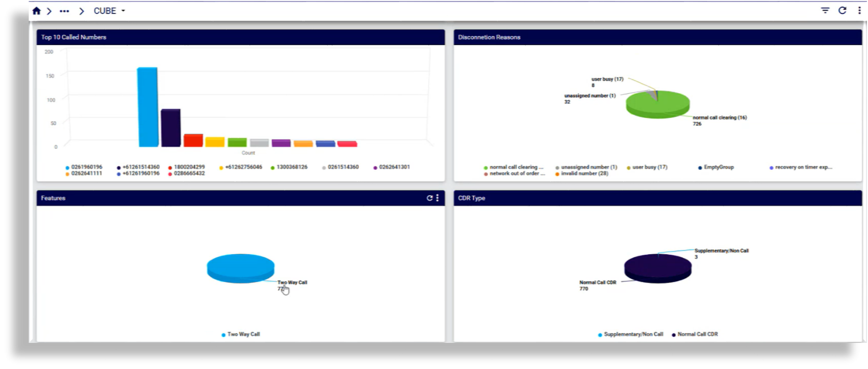Toggle the Normal Call CDR legend entry
Image resolution: width=868 pixels, height=369 pixels.
pos(697,334)
